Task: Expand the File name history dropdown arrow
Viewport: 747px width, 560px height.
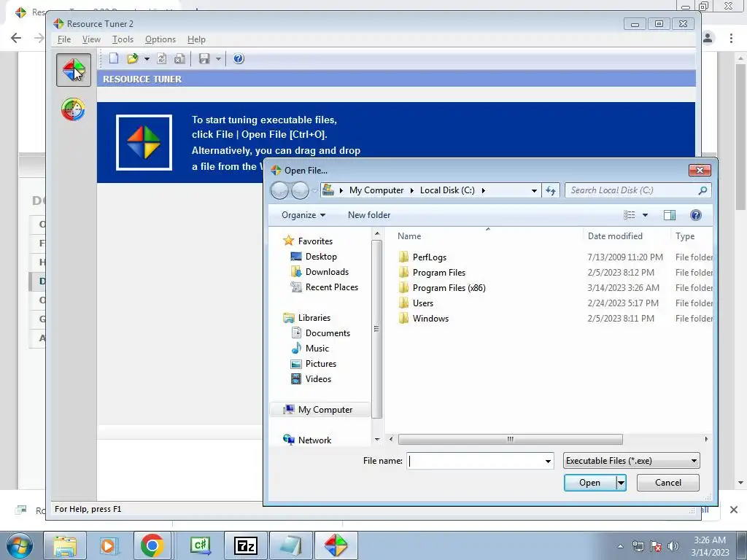Action: (x=548, y=461)
